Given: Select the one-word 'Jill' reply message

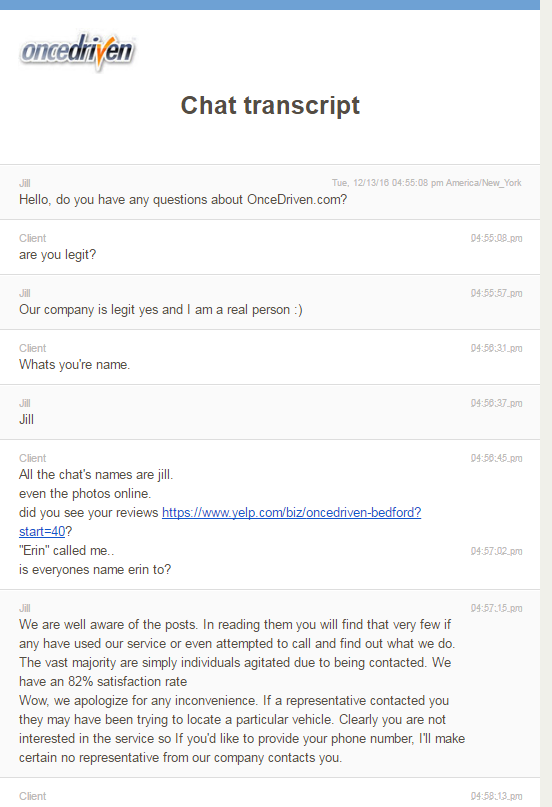Looking at the screenshot, I should (x=27, y=420).
